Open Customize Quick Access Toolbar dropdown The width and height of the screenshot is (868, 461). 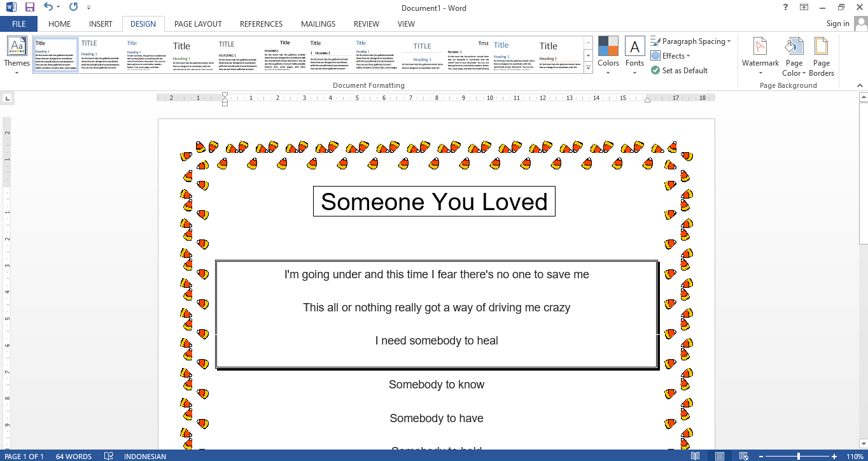click(88, 8)
